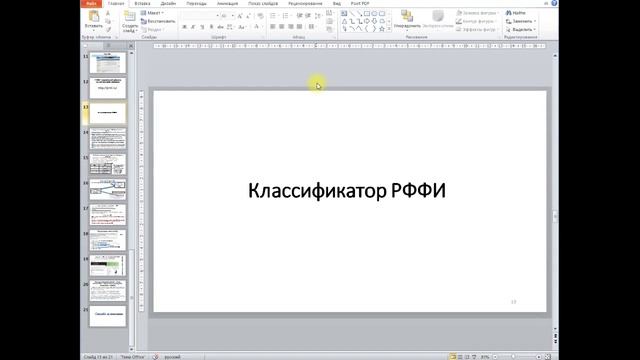Screen dimensions: 640x360
Task: Click the zoom in plus button
Action: pyautogui.click(x=539, y=357)
